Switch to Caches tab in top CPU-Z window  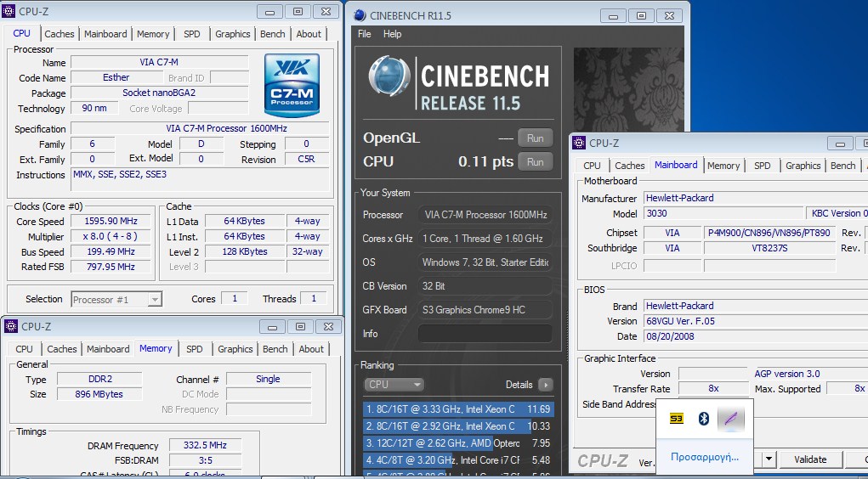pos(60,34)
